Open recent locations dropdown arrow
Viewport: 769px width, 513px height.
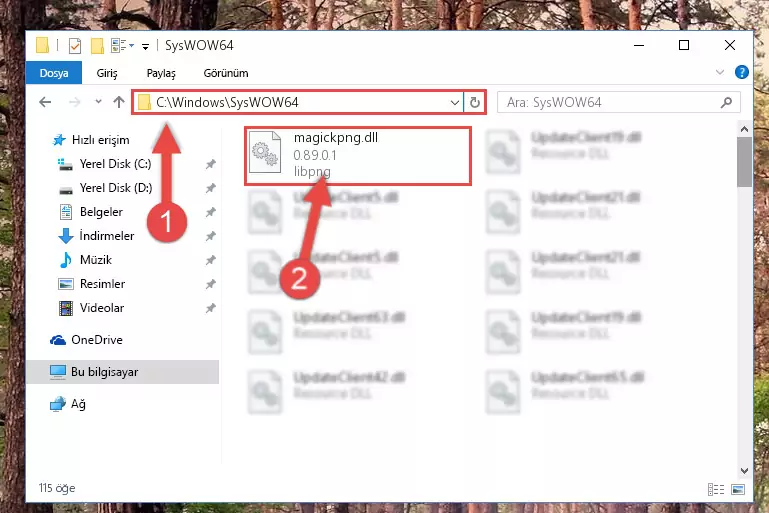[98, 102]
